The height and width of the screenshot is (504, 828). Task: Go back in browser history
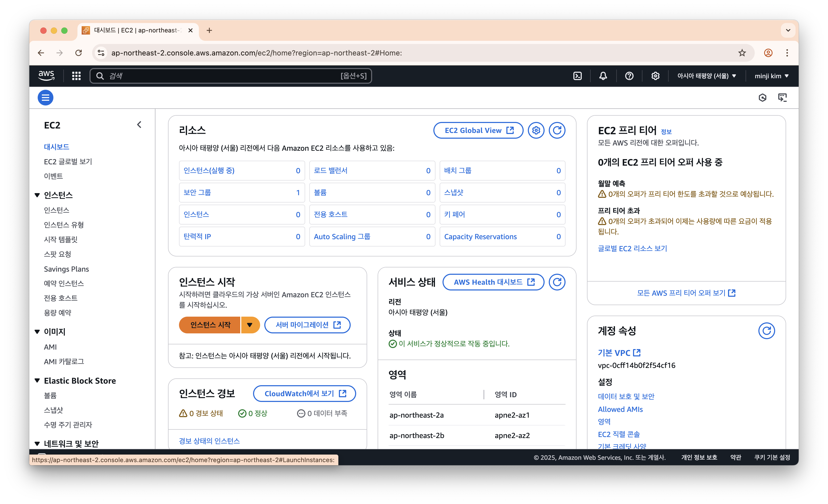pos(41,53)
